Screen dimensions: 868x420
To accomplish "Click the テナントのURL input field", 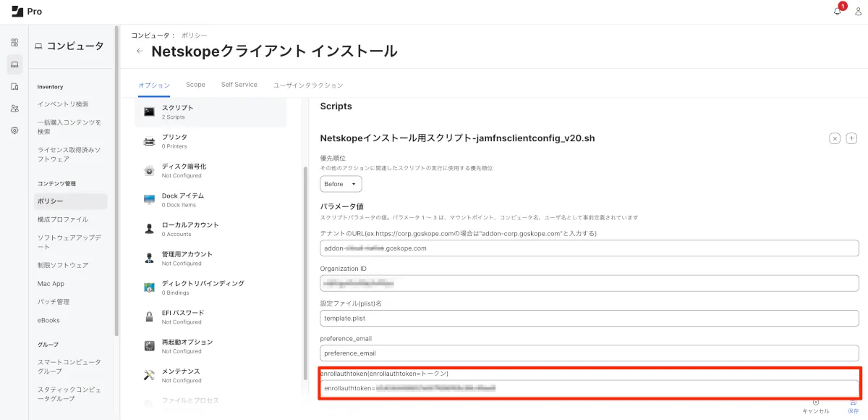I will click(590, 248).
